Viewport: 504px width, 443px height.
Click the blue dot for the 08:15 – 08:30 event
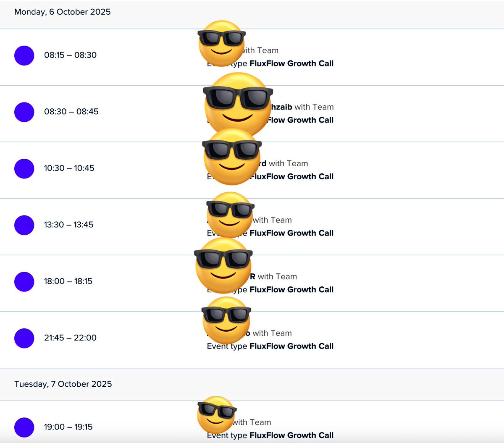pos(24,55)
